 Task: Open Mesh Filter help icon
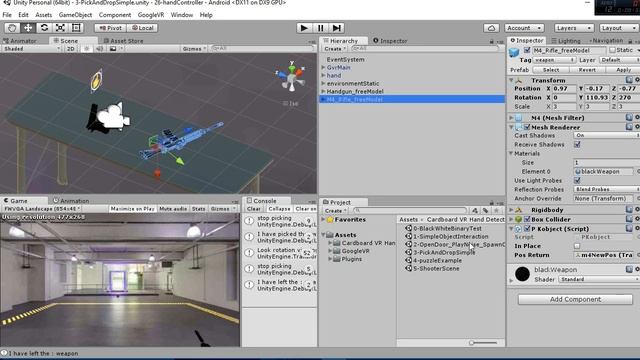(629, 118)
